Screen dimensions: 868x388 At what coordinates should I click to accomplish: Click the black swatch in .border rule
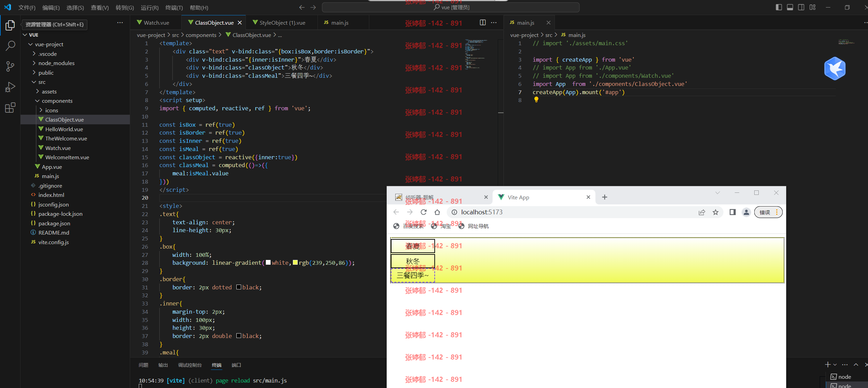pos(239,287)
